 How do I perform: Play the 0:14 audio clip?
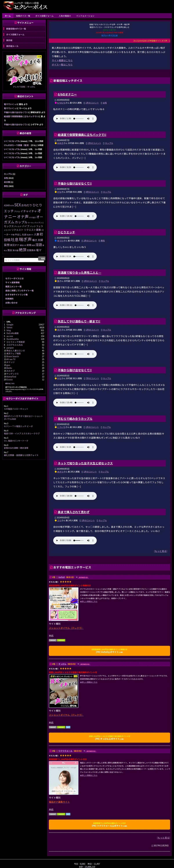57,256
